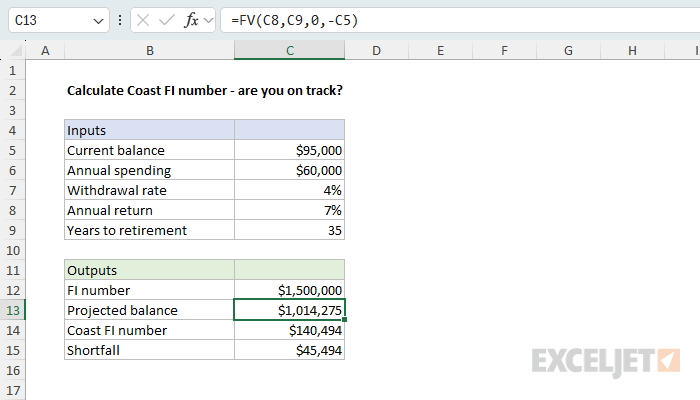Select row 4 header
This screenshot has height=400, width=700.
[x=12, y=130]
